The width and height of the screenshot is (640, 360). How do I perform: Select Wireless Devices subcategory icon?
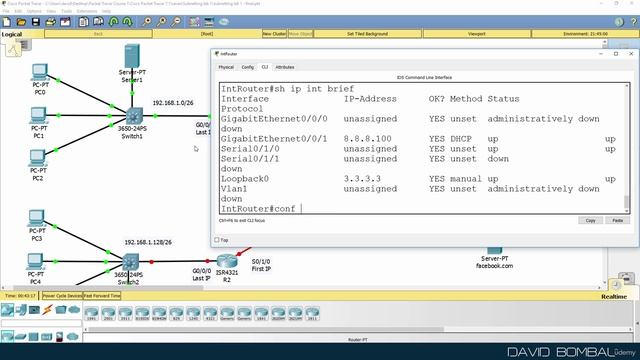coord(47,337)
